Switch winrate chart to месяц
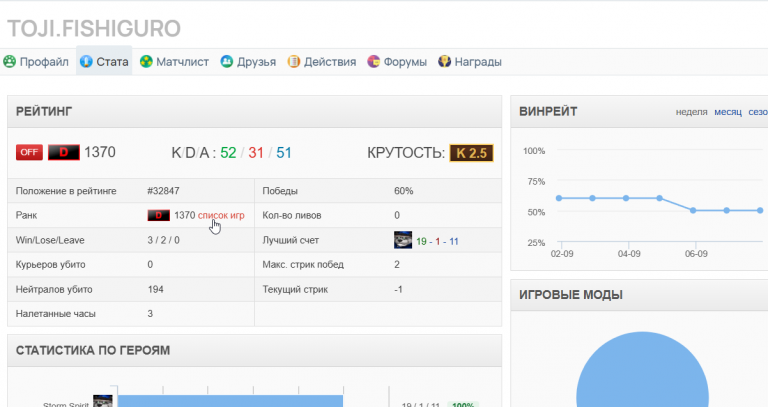The height and width of the screenshot is (407, 768). pyautogui.click(x=728, y=112)
